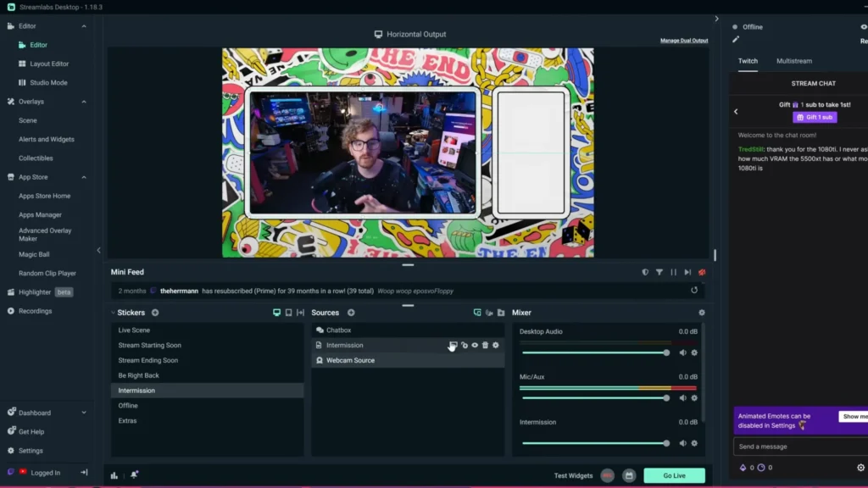Delete the Intermission source with trash icon

485,346
